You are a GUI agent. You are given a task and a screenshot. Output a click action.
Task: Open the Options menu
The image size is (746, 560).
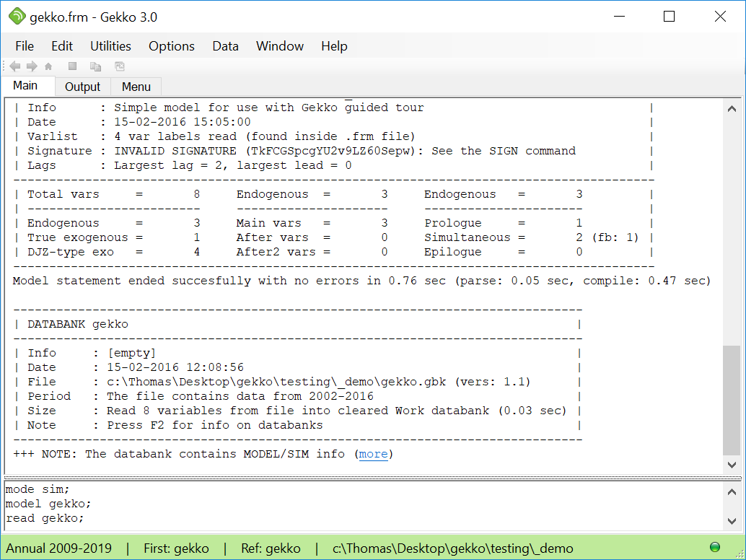(171, 45)
